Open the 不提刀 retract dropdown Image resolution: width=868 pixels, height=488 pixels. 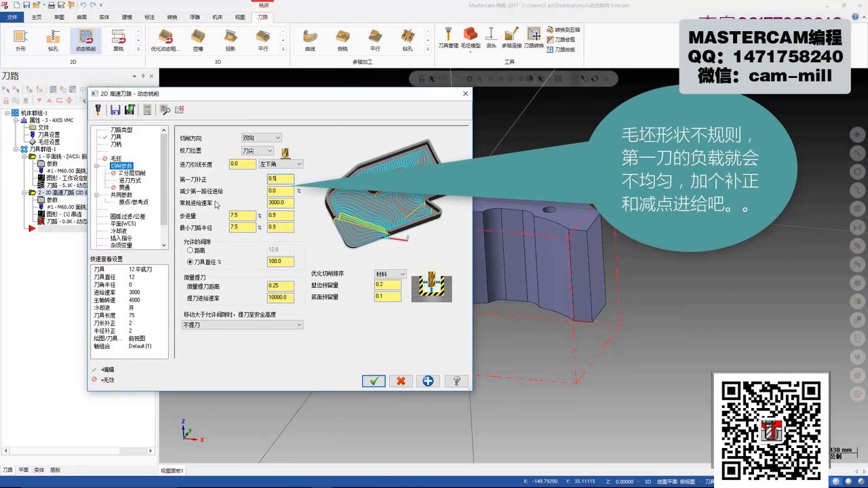[x=242, y=325]
